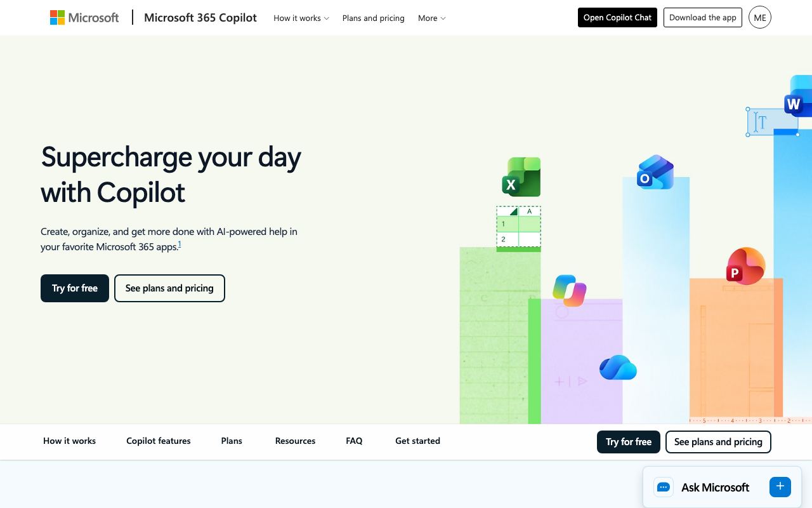Image resolution: width=812 pixels, height=508 pixels.
Task: Click the text cursor selection box graphic
Action: 772,121
